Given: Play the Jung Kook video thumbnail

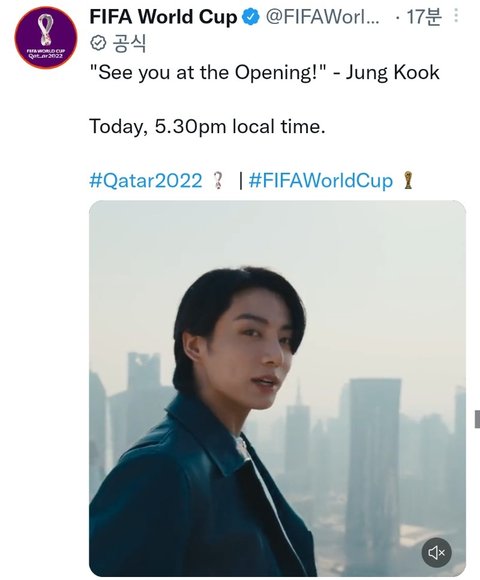Looking at the screenshot, I should 277,388.
